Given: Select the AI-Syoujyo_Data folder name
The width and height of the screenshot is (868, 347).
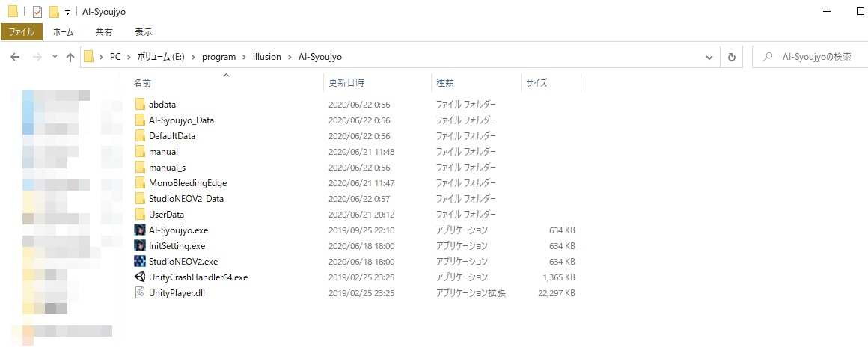Looking at the screenshot, I should (x=181, y=120).
